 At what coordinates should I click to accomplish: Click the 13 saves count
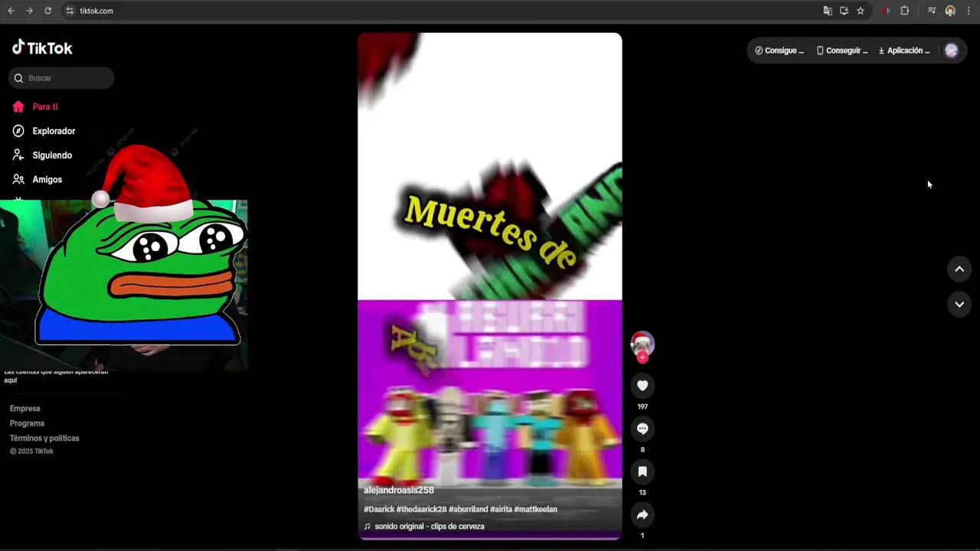pos(642,493)
